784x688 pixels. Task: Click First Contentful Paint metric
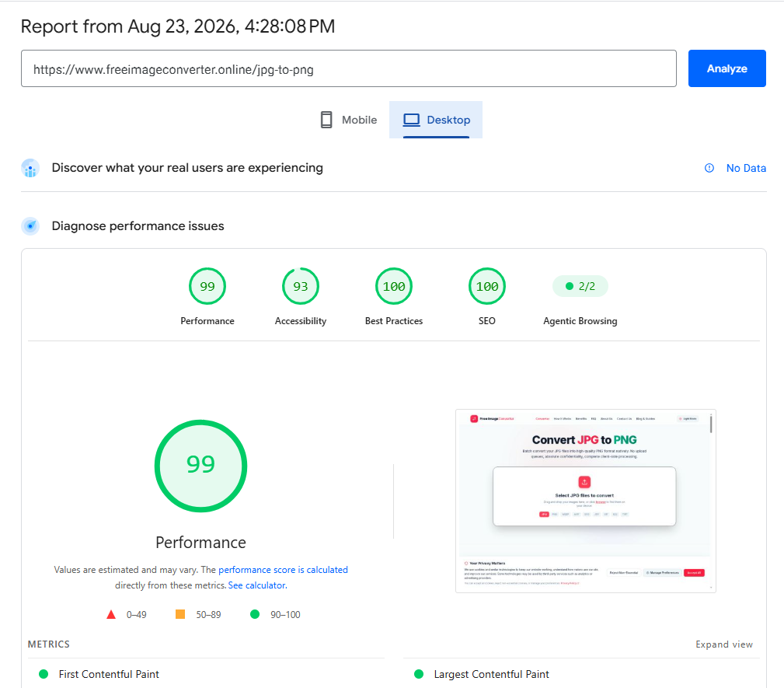[109, 675]
